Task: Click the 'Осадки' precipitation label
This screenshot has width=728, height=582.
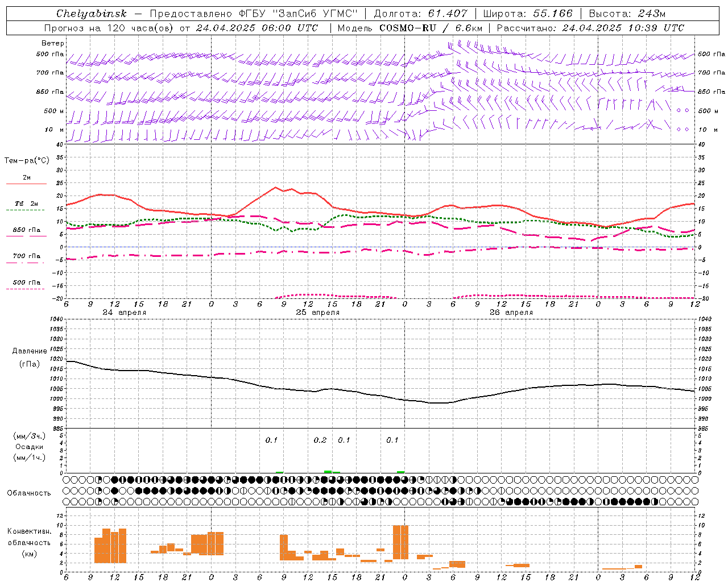Action: pos(29,447)
